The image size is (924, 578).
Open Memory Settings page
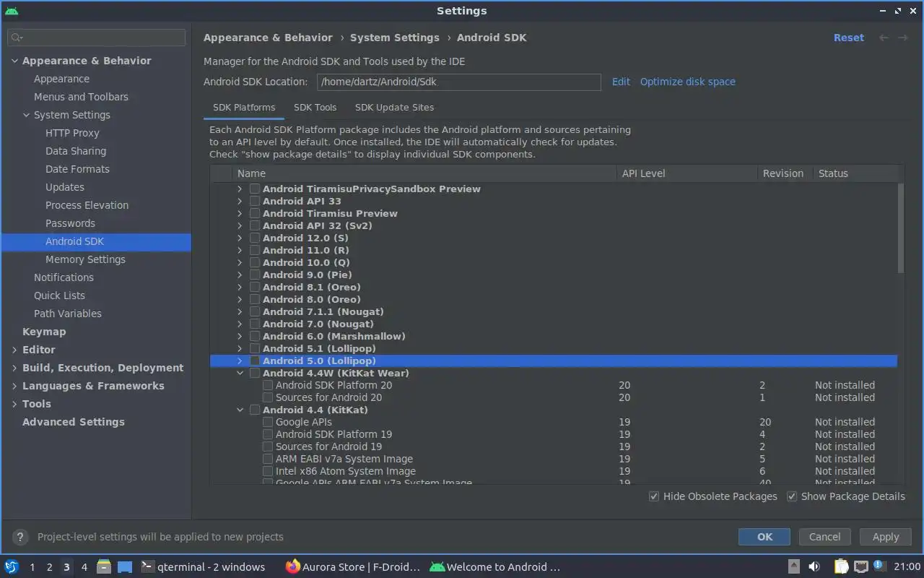coord(85,259)
